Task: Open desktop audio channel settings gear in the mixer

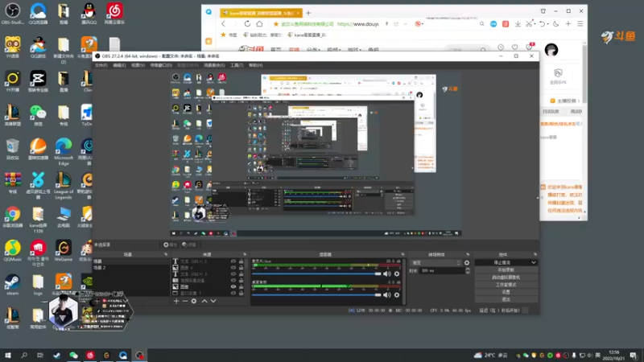Action: (397, 294)
